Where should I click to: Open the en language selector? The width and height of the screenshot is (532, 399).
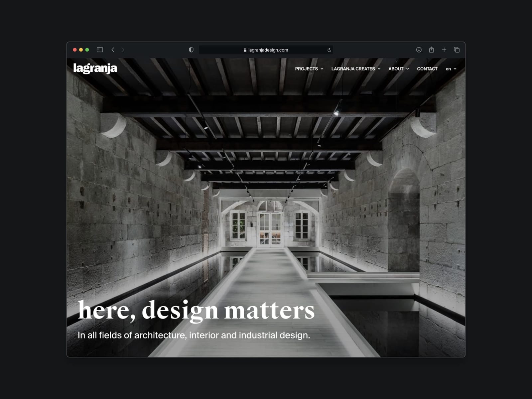[x=451, y=69]
